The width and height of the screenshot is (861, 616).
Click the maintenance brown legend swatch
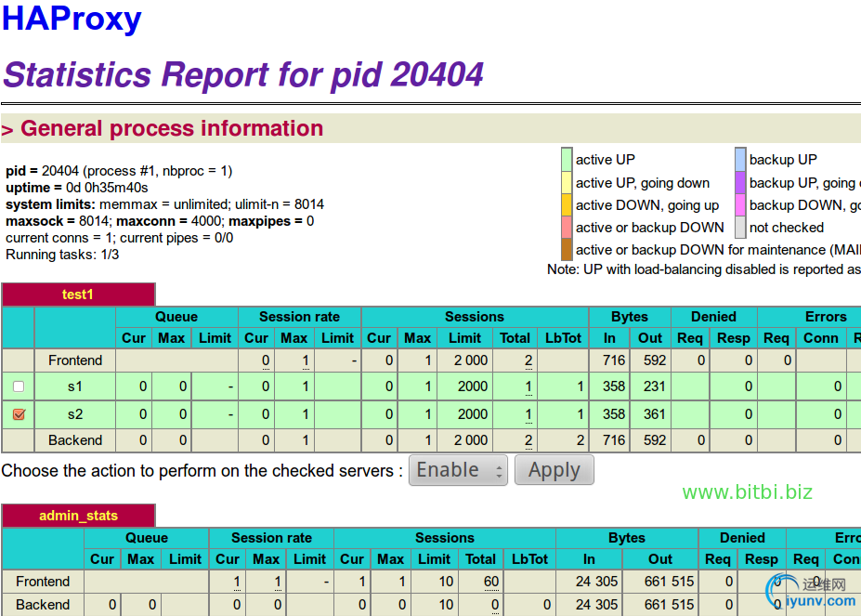point(567,250)
